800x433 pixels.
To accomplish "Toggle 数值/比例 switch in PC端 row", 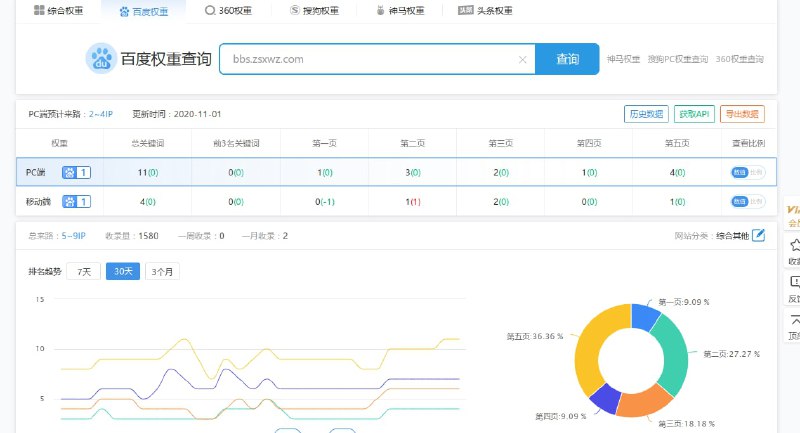I will (748, 172).
